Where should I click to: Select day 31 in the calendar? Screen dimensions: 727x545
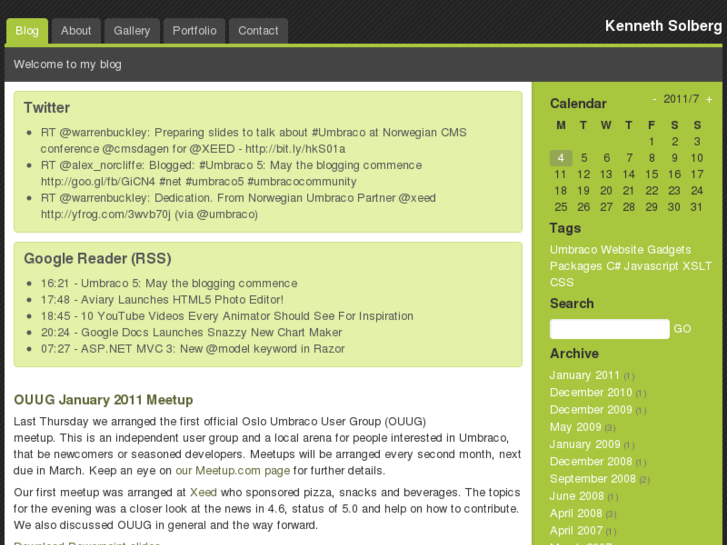[x=696, y=207]
